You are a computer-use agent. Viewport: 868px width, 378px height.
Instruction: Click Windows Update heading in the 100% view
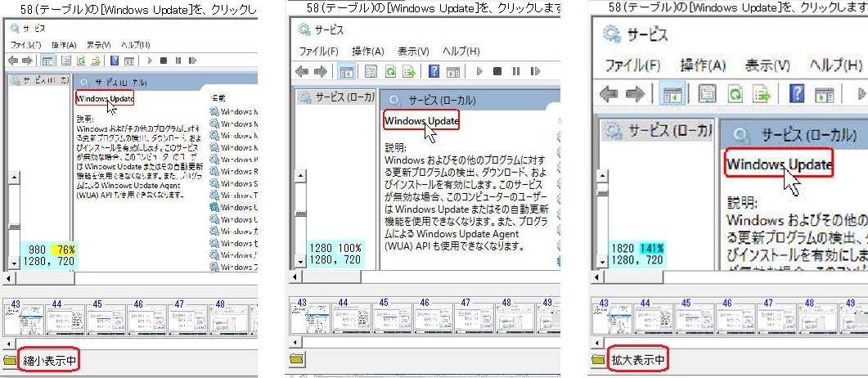[421, 120]
